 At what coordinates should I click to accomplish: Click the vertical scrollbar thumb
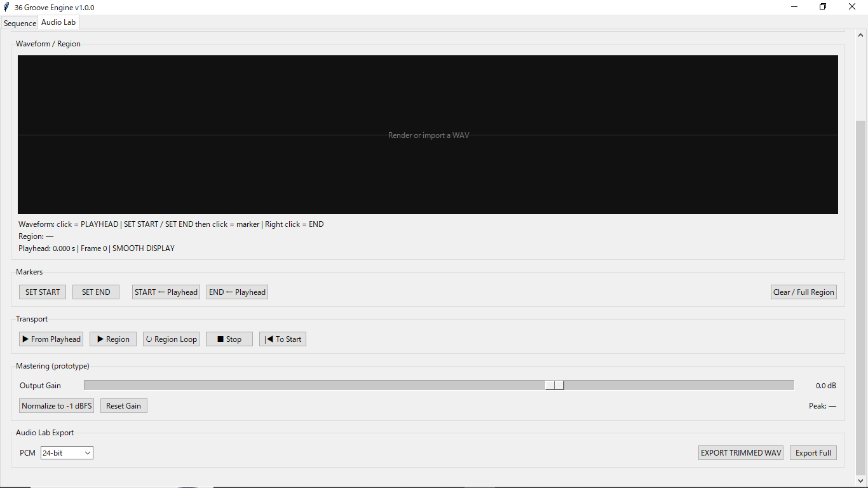click(x=861, y=297)
